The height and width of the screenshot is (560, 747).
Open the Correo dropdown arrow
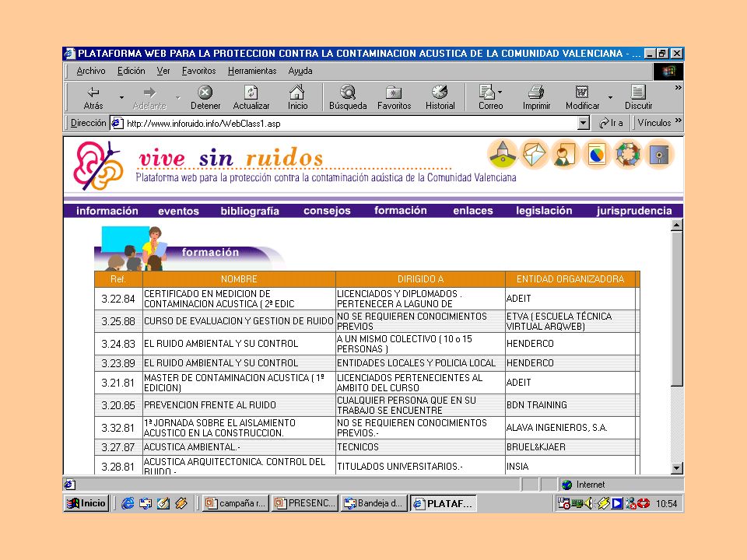pyautogui.click(x=500, y=92)
